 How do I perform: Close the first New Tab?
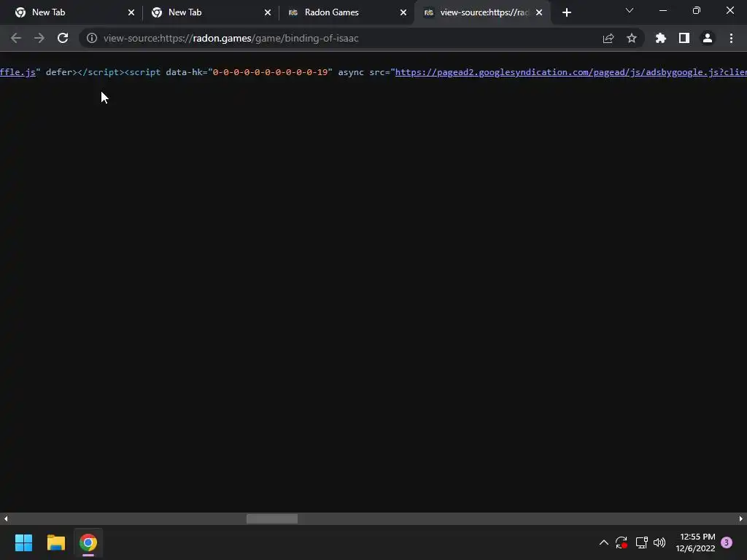tap(131, 12)
